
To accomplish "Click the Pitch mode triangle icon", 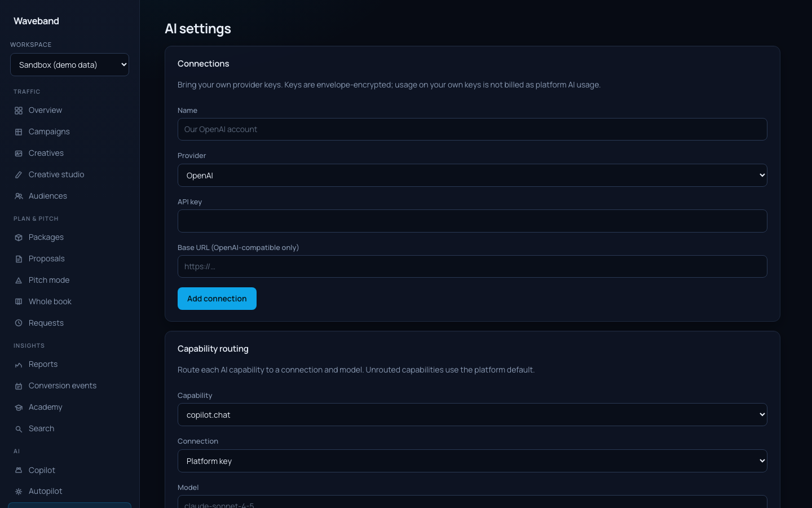I will (x=19, y=281).
